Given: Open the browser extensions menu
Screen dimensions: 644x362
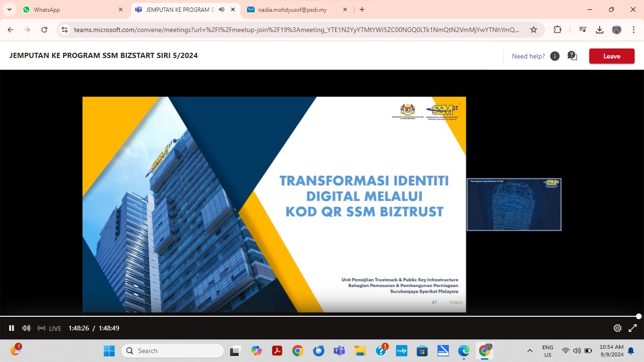Looking at the screenshot, I should click(x=557, y=30).
